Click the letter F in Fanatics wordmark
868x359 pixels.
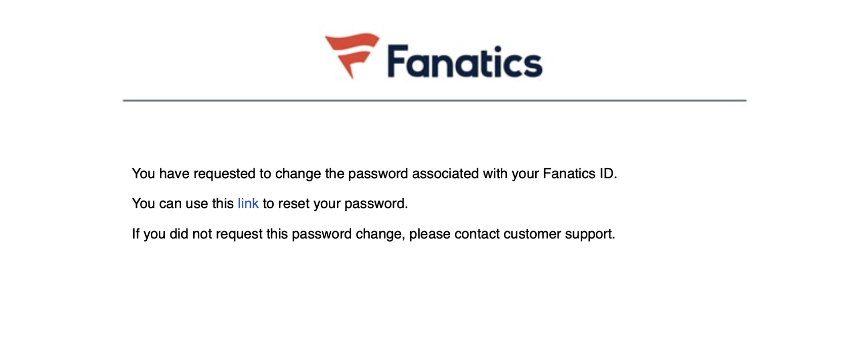[x=398, y=61]
